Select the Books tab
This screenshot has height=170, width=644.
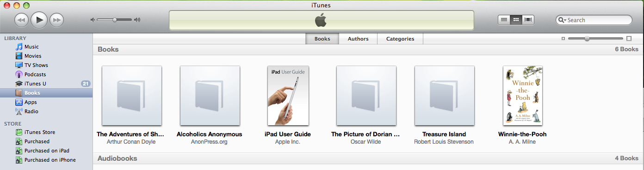click(x=322, y=39)
